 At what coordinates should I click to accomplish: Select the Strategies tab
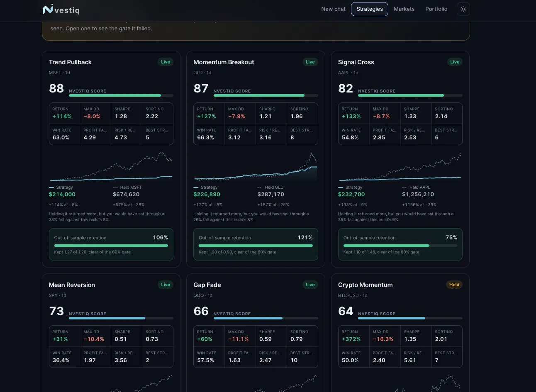pyautogui.click(x=370, y=9)
